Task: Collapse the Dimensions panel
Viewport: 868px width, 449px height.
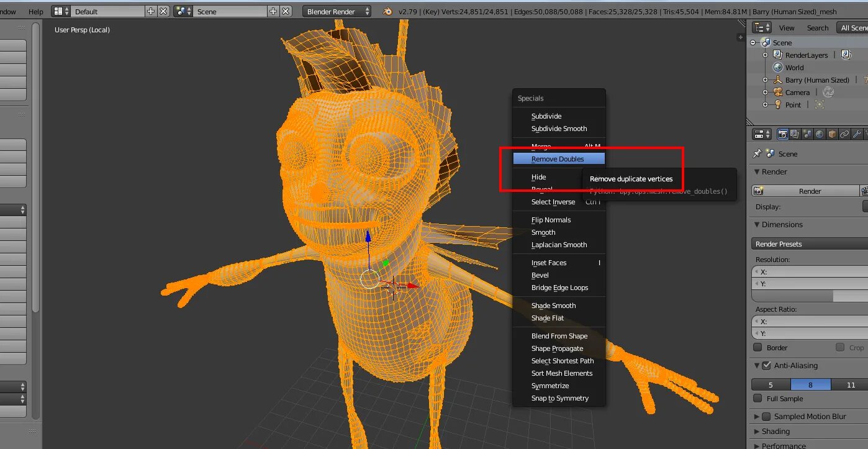Action: pyautogui.click(x=757, y=225)
